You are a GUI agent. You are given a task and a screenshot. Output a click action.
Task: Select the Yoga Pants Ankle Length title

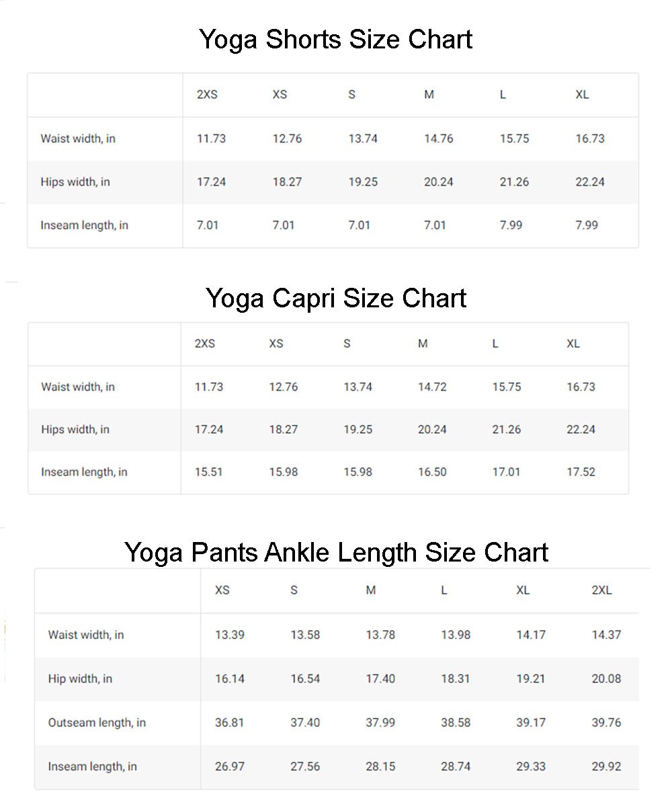[x=336, y=553]
